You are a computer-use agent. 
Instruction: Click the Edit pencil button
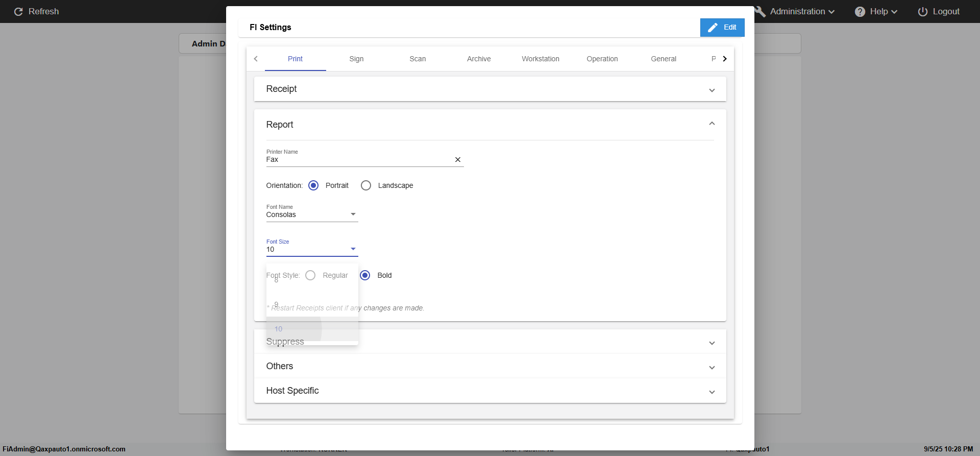pyautogui.click(x=722, y=28)
